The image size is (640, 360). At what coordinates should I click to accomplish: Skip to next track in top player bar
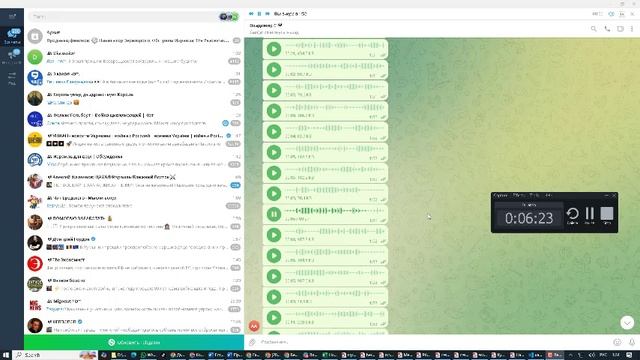[x=267, y=14]
